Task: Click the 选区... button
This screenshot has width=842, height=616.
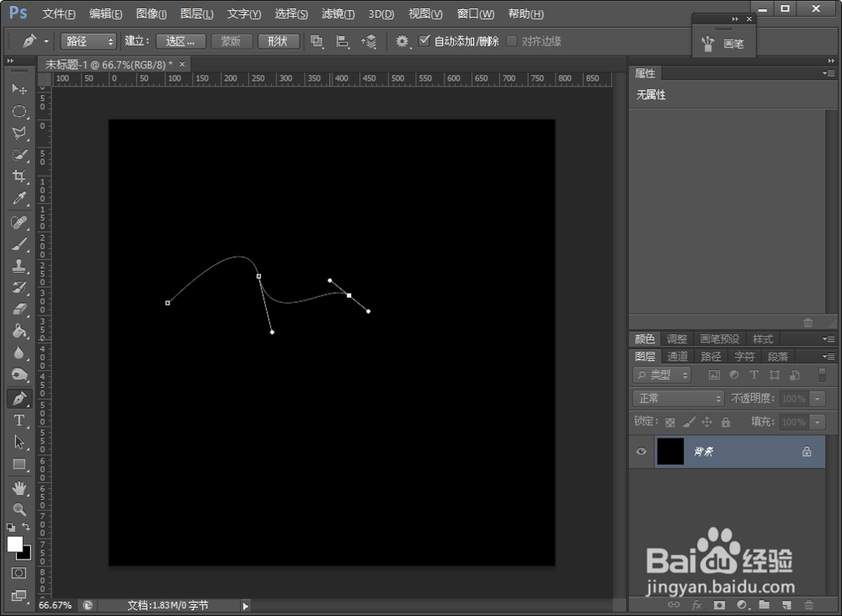Action: coord(181,41)
